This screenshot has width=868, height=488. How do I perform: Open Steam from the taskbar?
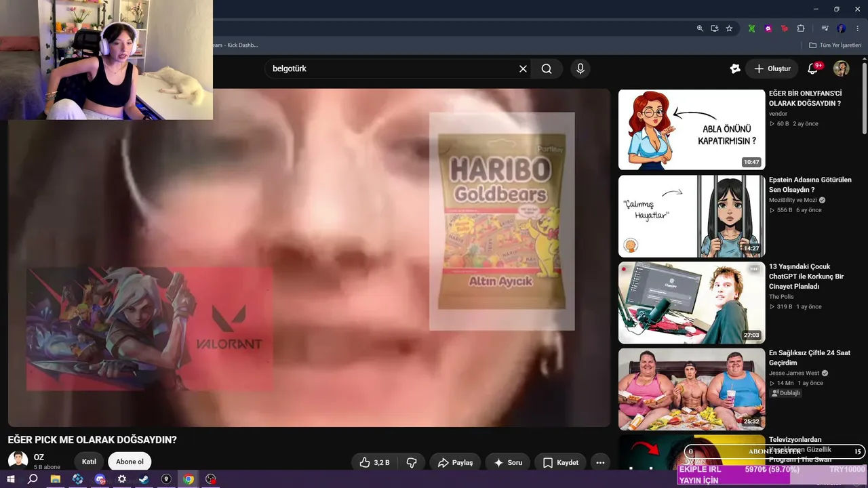coord(144,479)
